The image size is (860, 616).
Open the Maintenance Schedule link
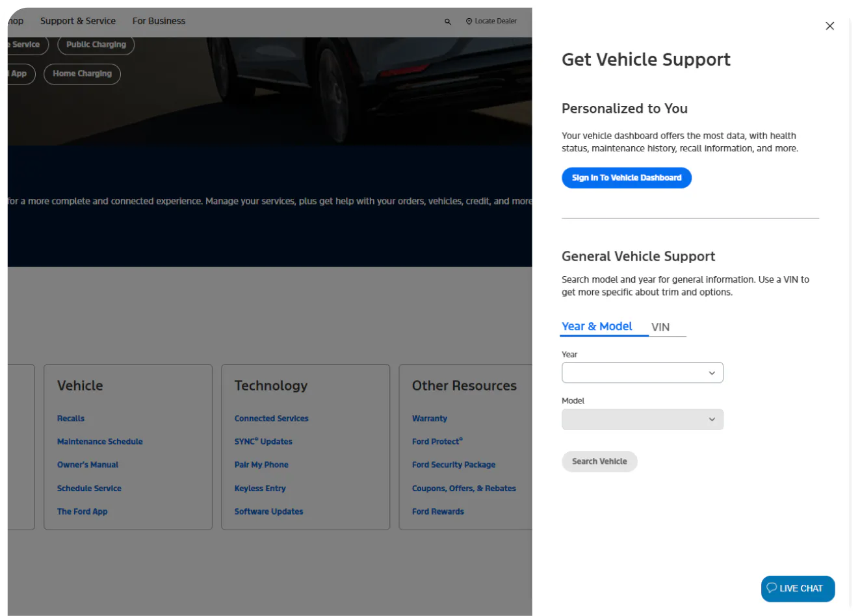click(99, 441)
